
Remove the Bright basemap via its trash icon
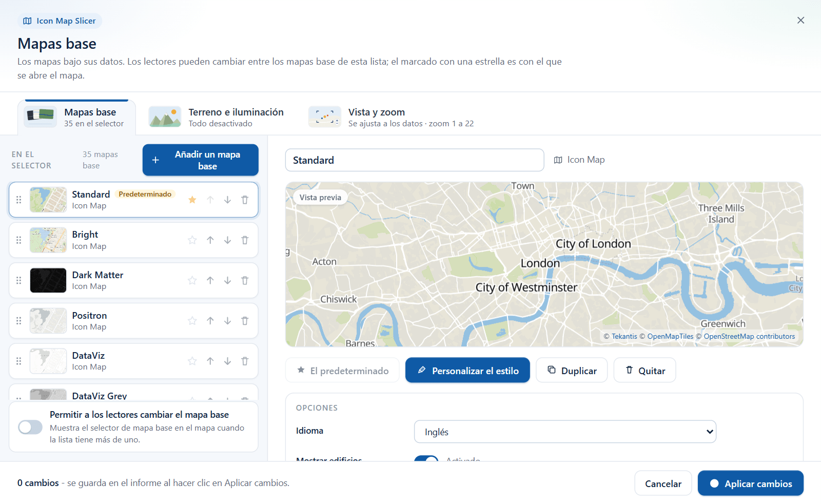pyautogui.click(x=245, y=240)
